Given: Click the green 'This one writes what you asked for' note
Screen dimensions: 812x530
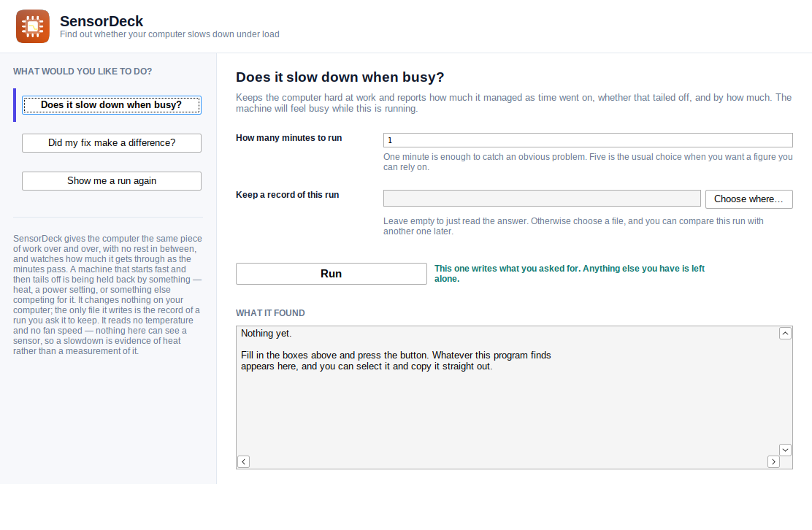Looking at the screenshot, I should click(570, 273).
